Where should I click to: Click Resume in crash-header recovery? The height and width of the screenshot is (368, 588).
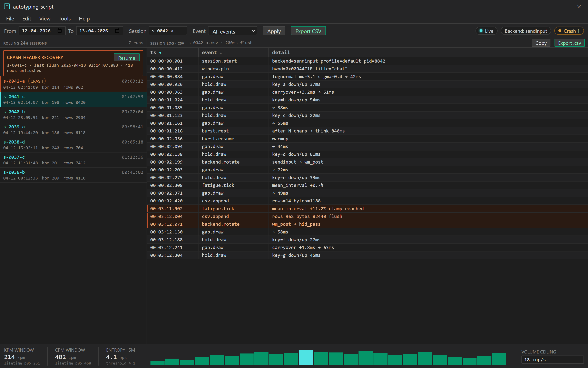pos(126,58)
